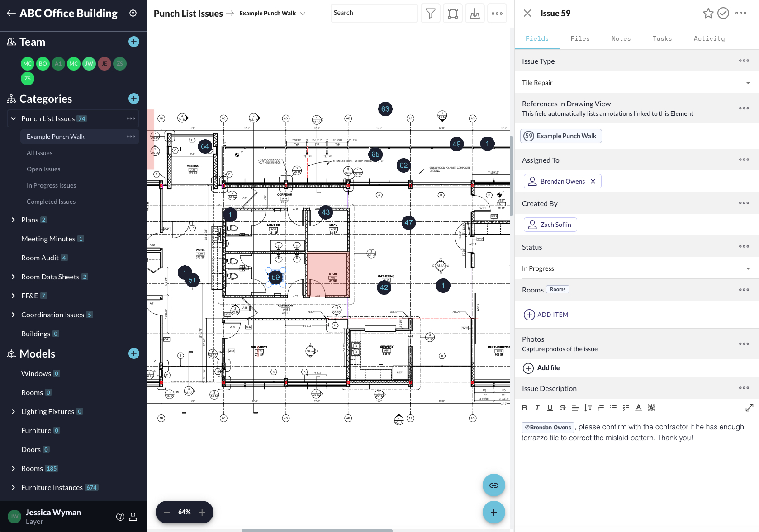Toggle numbered list in description
759x532 pixels.
pyautogui.click(x=601, y=408)
